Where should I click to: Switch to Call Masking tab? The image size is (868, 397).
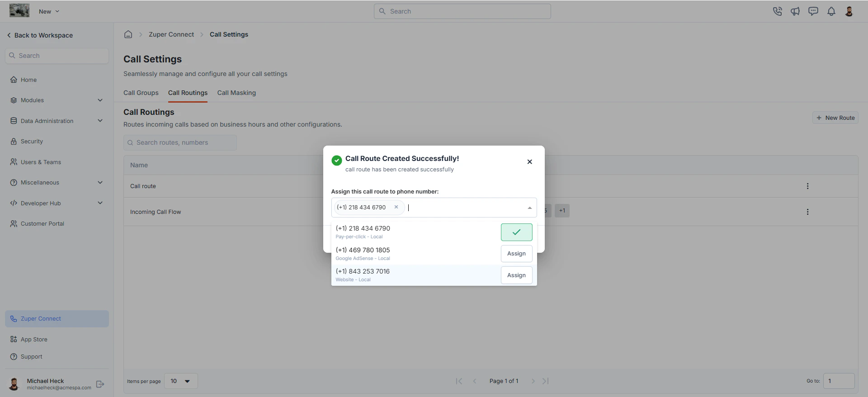pyautogui.click(x=236, y=93)
